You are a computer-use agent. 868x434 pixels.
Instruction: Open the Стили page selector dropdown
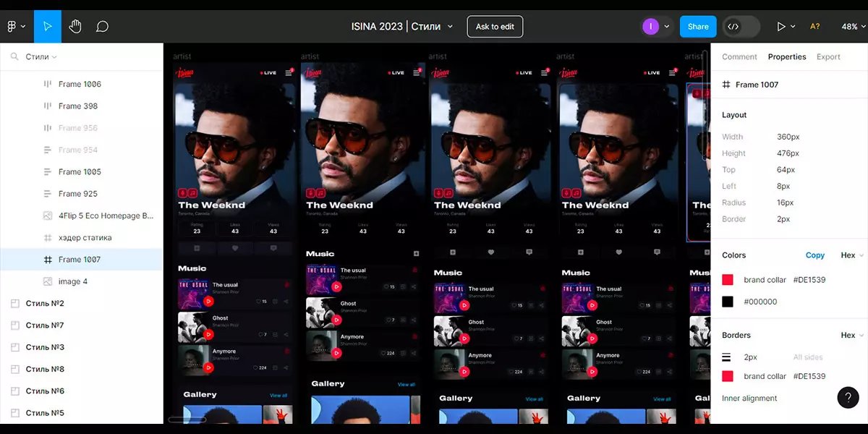41,56
